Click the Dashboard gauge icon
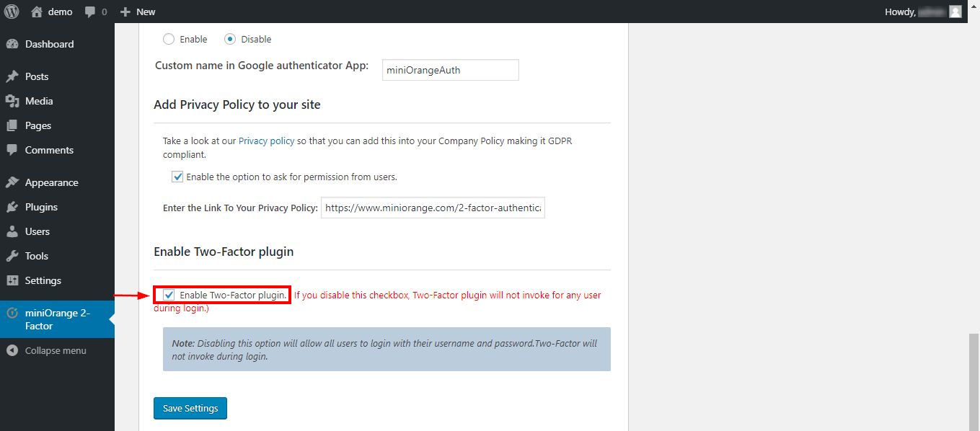This screenshot has width=980, height=431. pos(12,44)
